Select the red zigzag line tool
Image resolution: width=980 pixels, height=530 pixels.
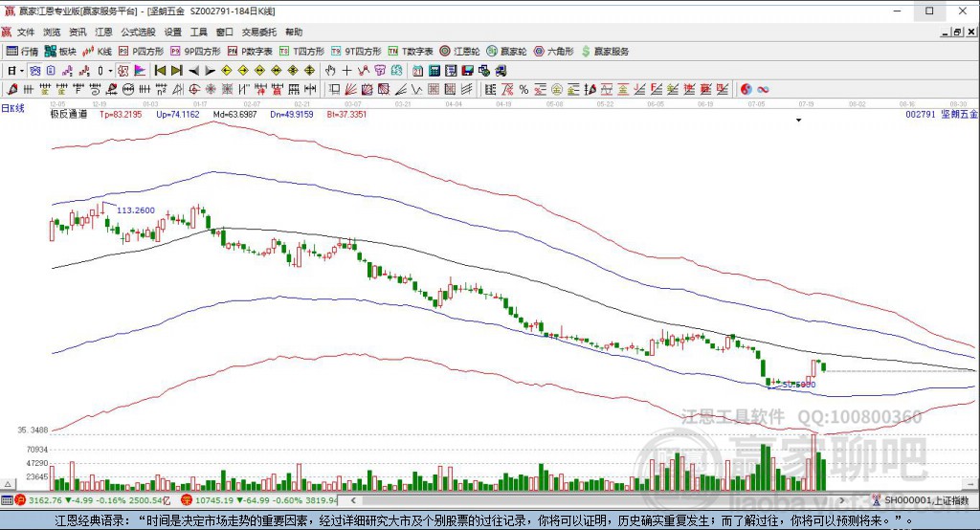coord(363,71)
